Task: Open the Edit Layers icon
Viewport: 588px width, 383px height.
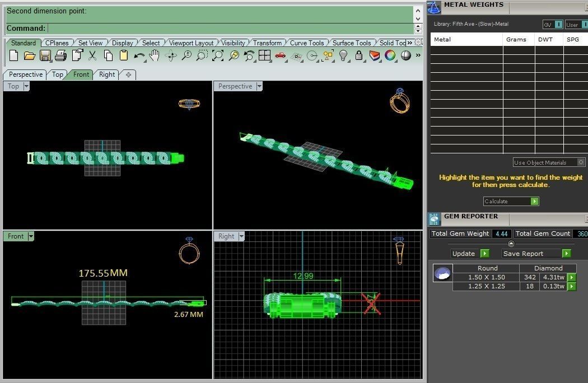Action: [x=374, y=56]
